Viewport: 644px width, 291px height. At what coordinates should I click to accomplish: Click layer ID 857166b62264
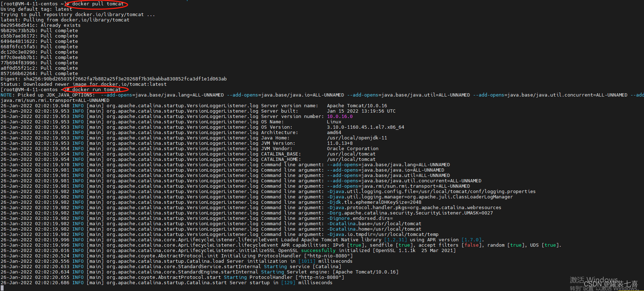18,74
